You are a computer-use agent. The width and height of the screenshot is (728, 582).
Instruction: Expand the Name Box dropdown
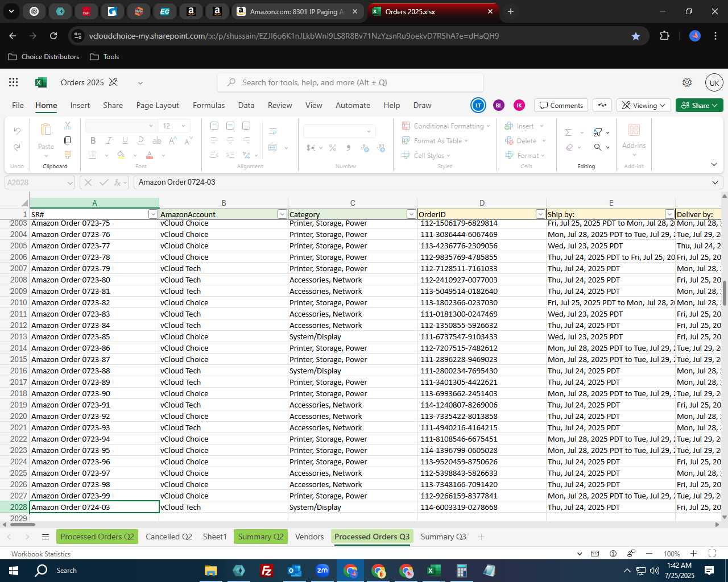pos(70,182)
